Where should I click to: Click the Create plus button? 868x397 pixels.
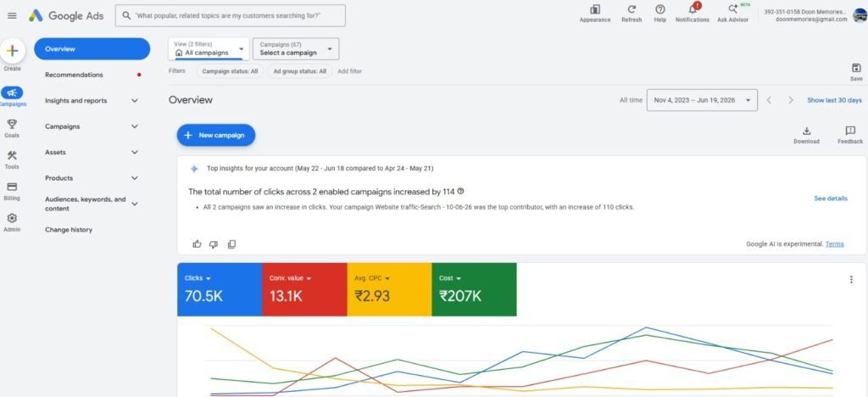click(x=12, y=51)
